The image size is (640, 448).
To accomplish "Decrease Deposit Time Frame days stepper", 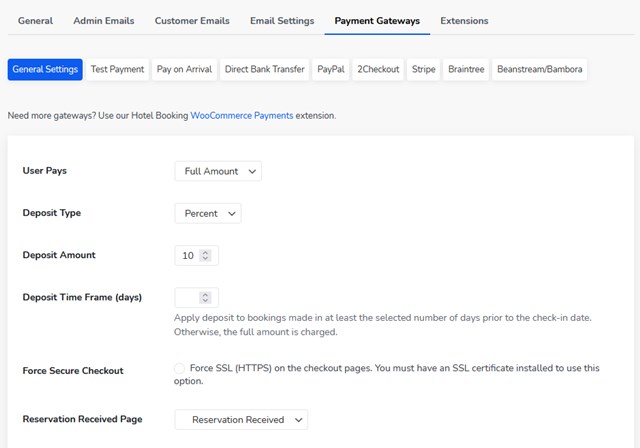I will coord(205,300).
